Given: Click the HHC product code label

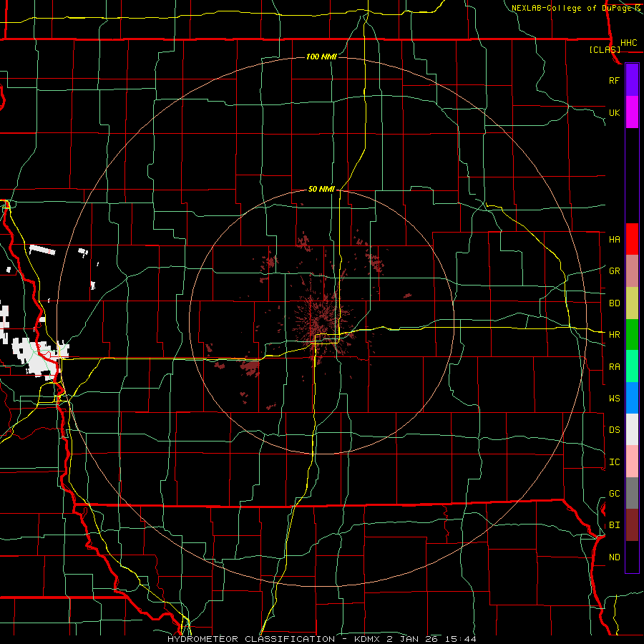Looking at the screenshot, I should pyautogui.click(x=628, y=43).
